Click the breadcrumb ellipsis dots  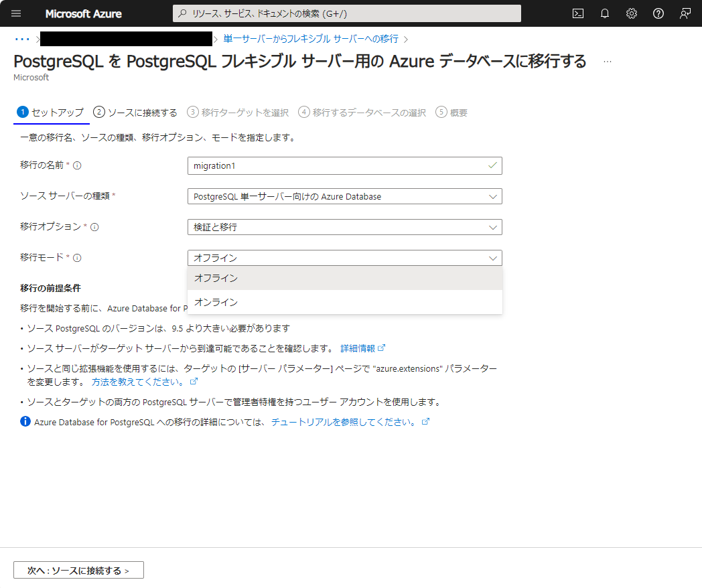(22, 40)
